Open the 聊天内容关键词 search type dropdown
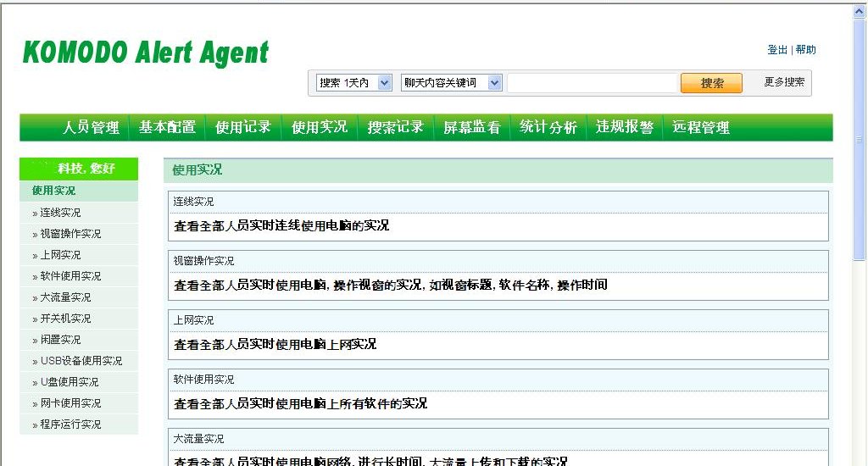The image size is (868, 466). pos(452,83)
